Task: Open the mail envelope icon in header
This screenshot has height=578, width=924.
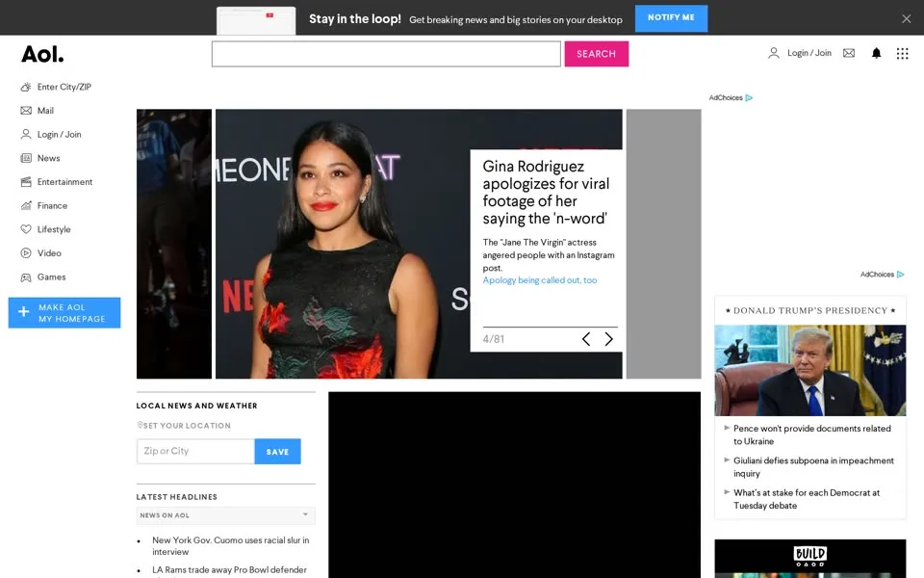Action: click(849, 53)
